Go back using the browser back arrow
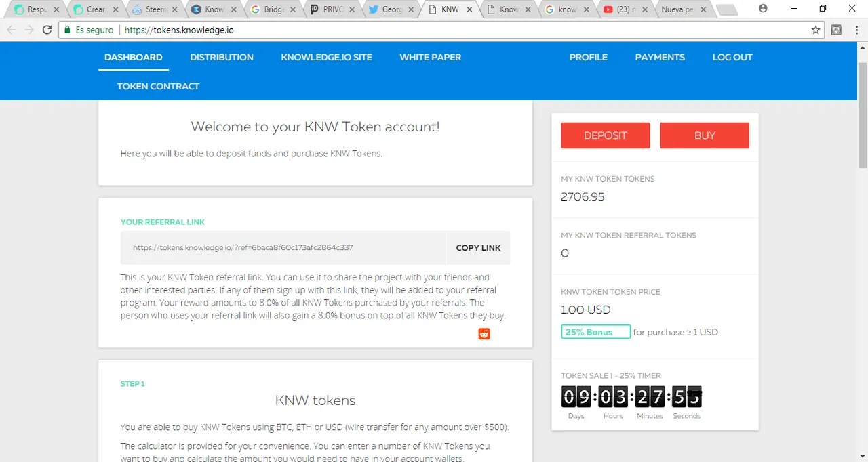 pos(11,30)
